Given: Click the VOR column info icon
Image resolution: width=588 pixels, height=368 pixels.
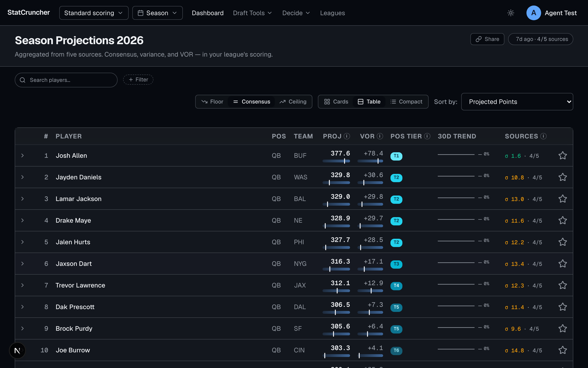Looking at the screenshot, I should click(x=380, y=136).
